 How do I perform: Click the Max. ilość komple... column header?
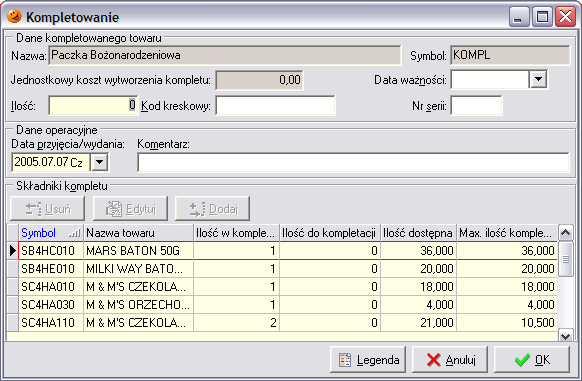pos(507,233)
